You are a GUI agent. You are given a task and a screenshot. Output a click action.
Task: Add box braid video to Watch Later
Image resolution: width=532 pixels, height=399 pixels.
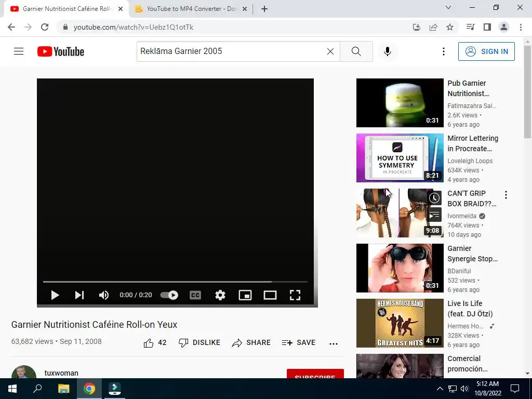(x=434, y=198)
